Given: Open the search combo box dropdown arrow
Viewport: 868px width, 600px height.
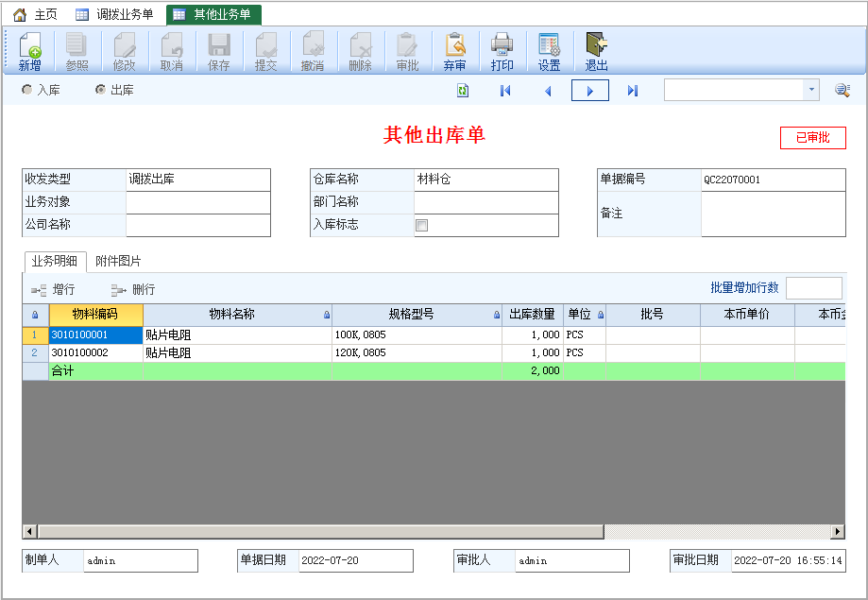Looking at the screenshot, I should 811,90.
